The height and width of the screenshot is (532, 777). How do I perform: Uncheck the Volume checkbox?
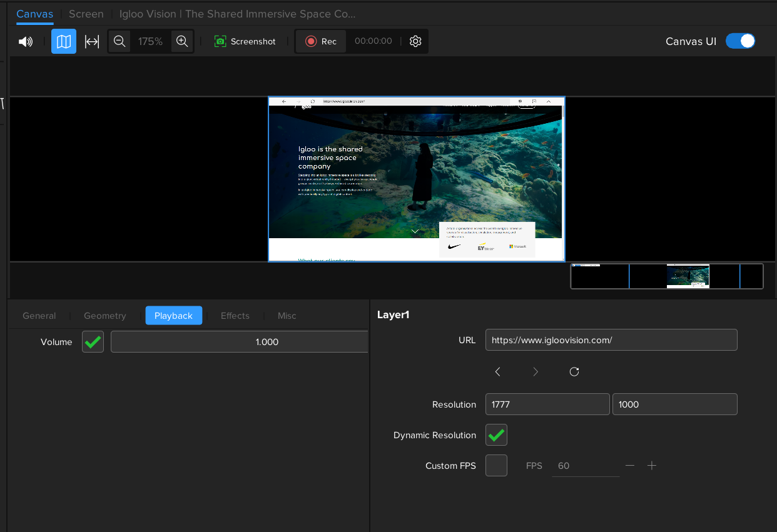click(x=93, y=342)
